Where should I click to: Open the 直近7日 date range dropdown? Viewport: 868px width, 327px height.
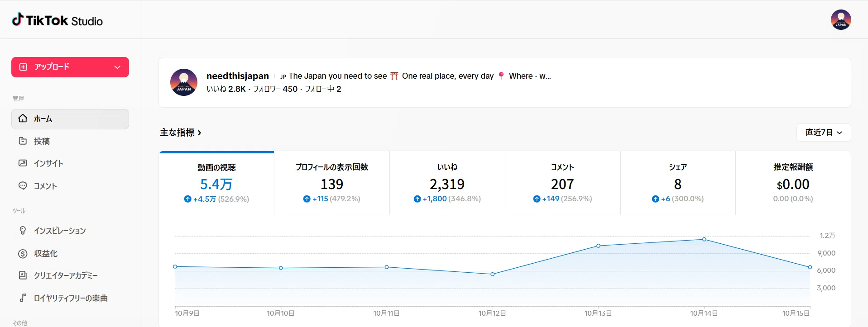coord(824,133)
